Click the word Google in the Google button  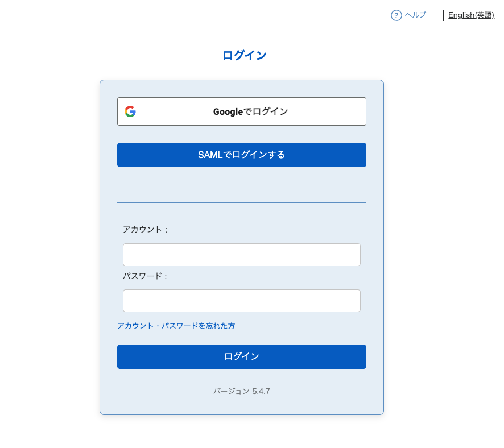[228, 111]
